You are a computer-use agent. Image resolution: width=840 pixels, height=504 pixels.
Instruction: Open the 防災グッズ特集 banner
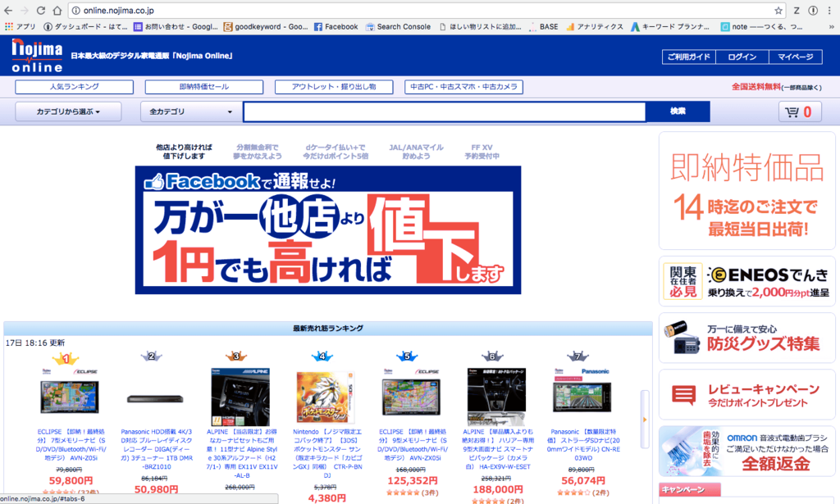click(746, 338)
